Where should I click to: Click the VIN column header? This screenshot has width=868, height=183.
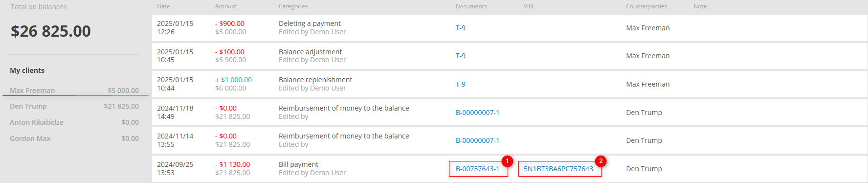point(528,6)
